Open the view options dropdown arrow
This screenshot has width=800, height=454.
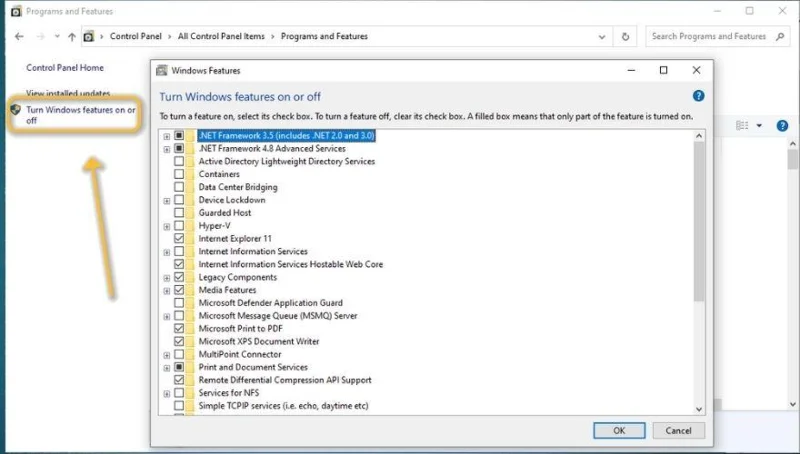[x=759, y=125]
